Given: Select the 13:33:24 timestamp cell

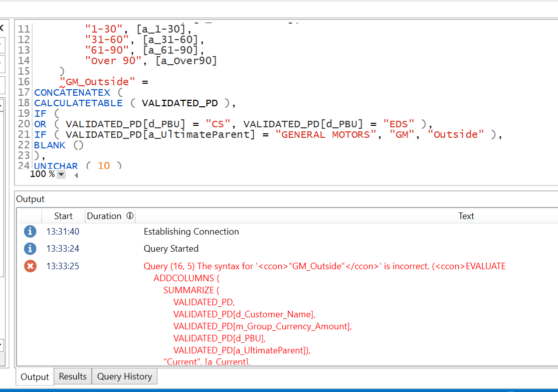Looking at the screenshot, I should (x=63, y=249).
